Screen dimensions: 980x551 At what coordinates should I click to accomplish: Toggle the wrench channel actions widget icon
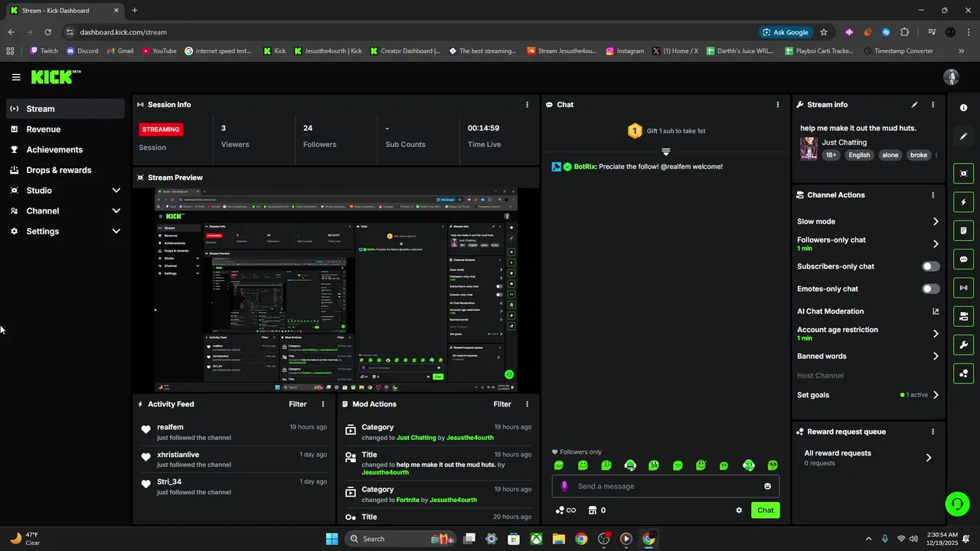pyautogui.click(x=963, y=345)
